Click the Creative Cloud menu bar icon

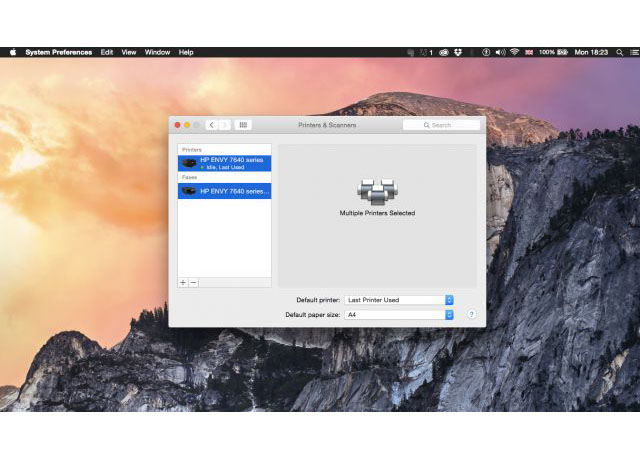(444, 52)
